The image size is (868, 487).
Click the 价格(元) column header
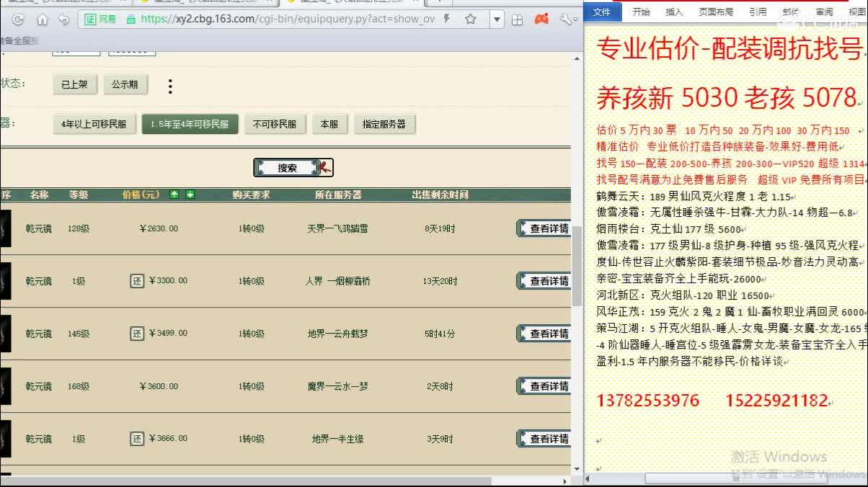coord(141,195)
